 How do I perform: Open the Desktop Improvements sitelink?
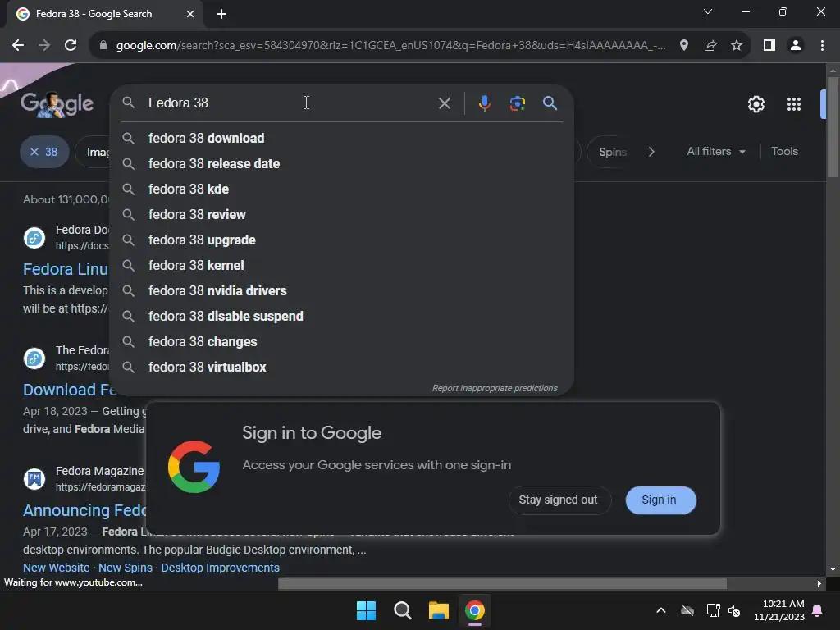pyautogui.click(x=220, y=568)
